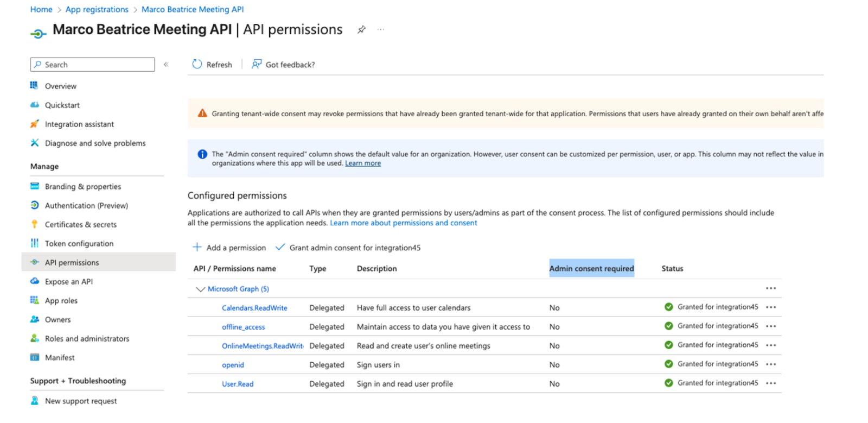Image resolution: width=868 pixels, height=423 pixels.
Task: Open Learn more about permissions and consent
Action: point(403,223)
